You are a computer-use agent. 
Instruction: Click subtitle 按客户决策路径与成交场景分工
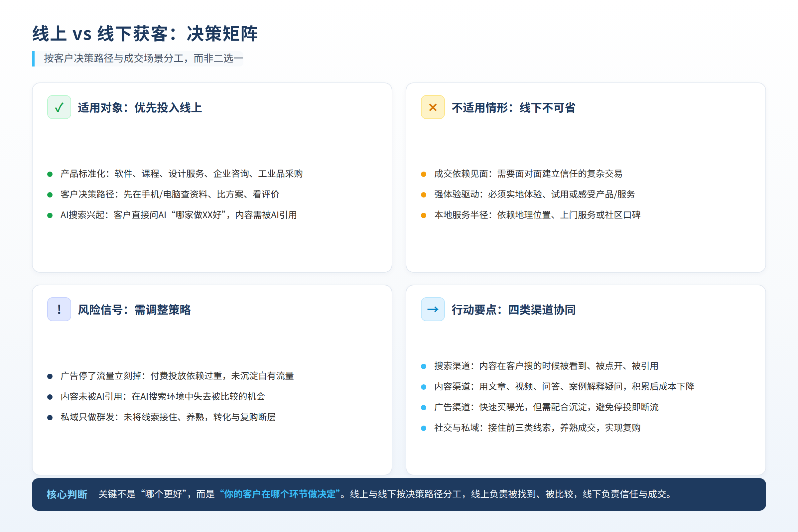click(113, 59)
